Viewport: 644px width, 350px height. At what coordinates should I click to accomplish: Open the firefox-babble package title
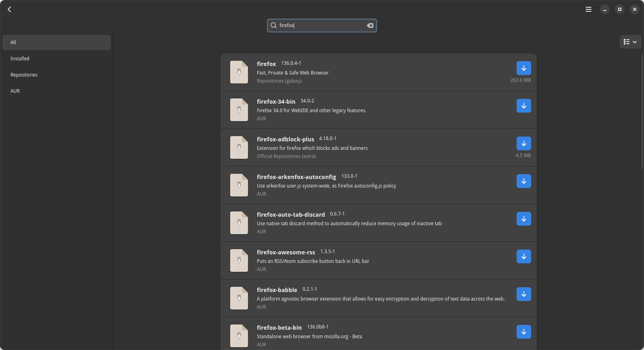pos(277,290)
